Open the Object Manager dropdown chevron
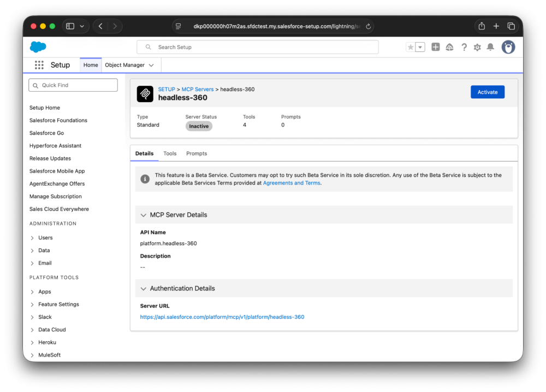 pos(151,65)
